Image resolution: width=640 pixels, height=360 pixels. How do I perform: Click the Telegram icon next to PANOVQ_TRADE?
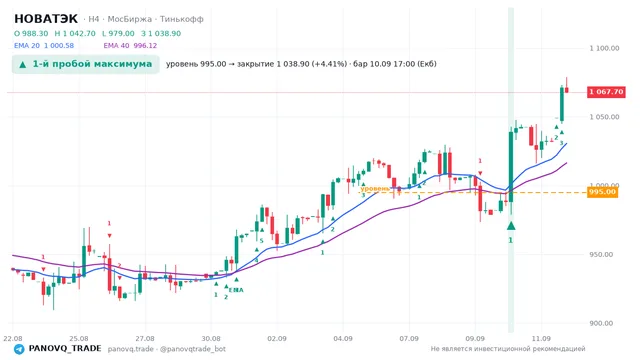pos(19,349)
